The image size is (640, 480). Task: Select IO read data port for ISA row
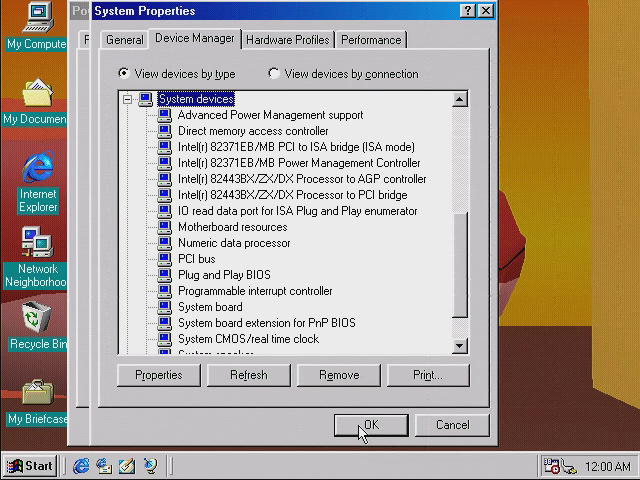[298, 211]
